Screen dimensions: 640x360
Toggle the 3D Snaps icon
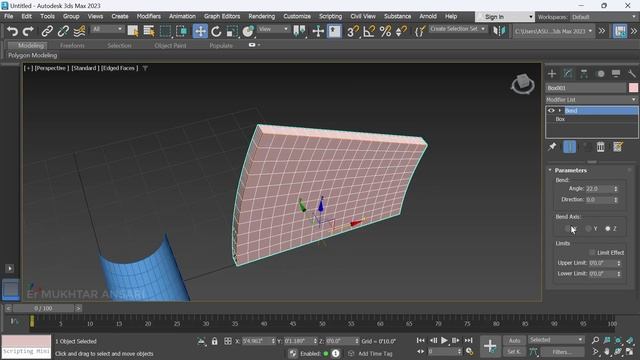coord(353,31)
